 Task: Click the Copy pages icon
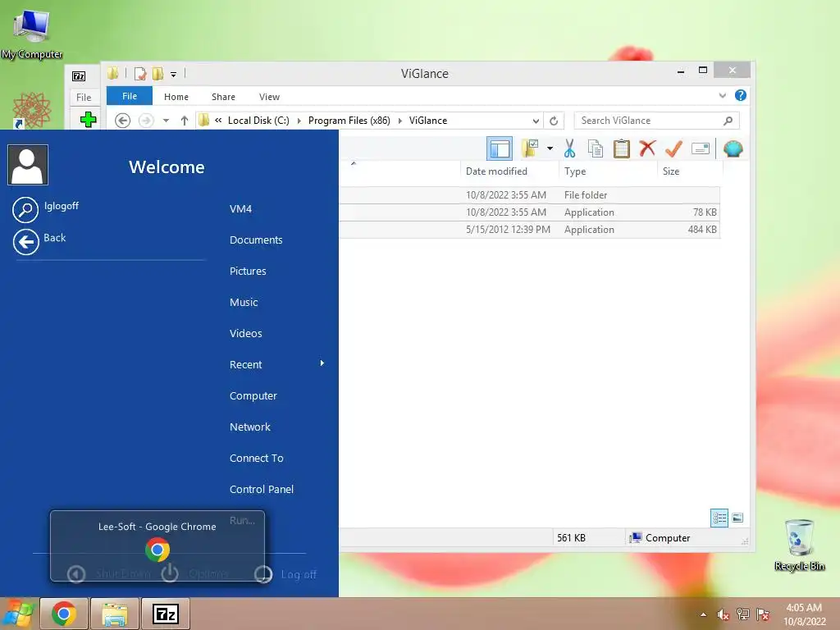point(596,148)
